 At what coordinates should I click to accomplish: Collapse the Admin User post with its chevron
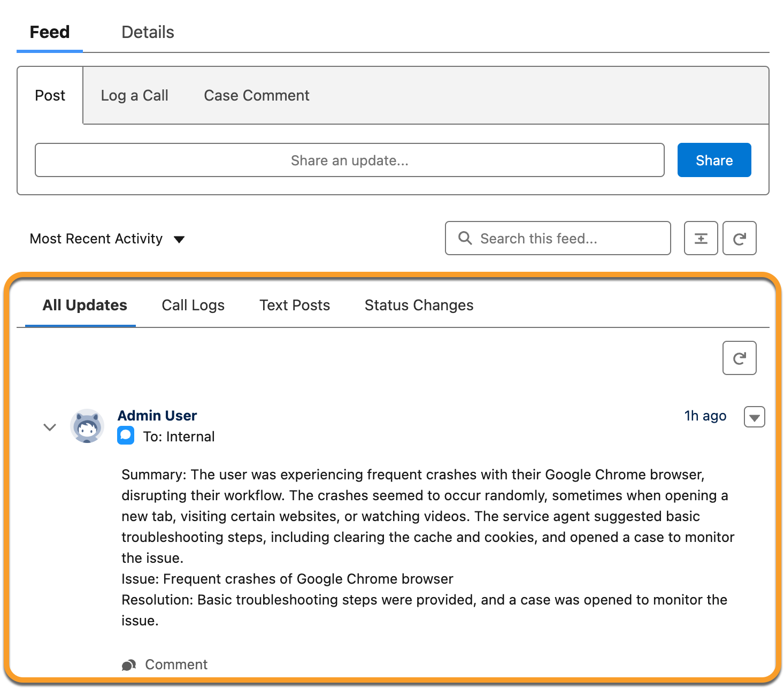tap(49, 427)
